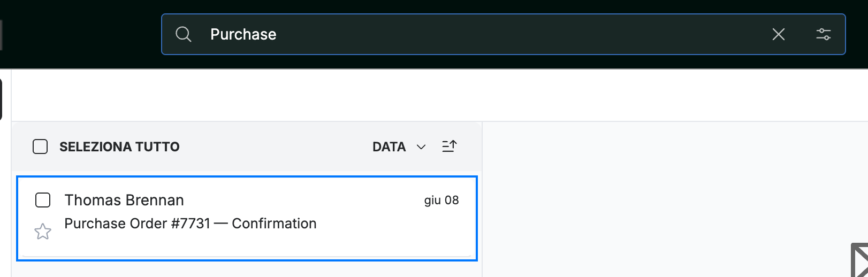This screenshot has width=868, height=277.
Task: Tick the Seleziona Tutto checkbox
Action: point(40,147)
